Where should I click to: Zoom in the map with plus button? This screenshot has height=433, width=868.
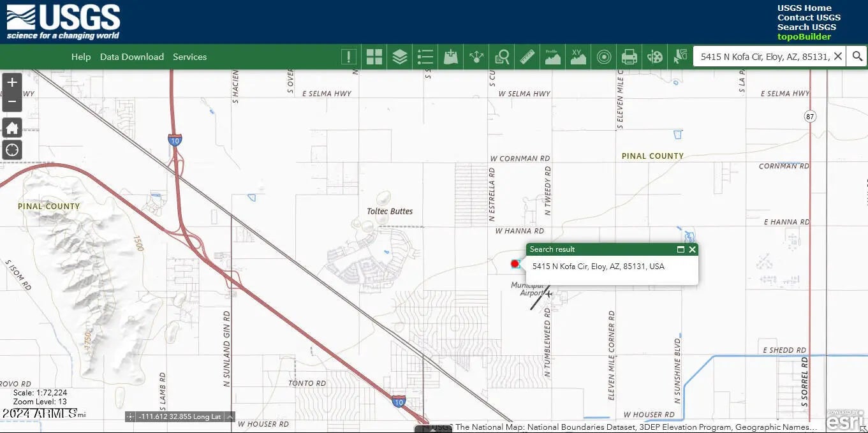(12, 82)
